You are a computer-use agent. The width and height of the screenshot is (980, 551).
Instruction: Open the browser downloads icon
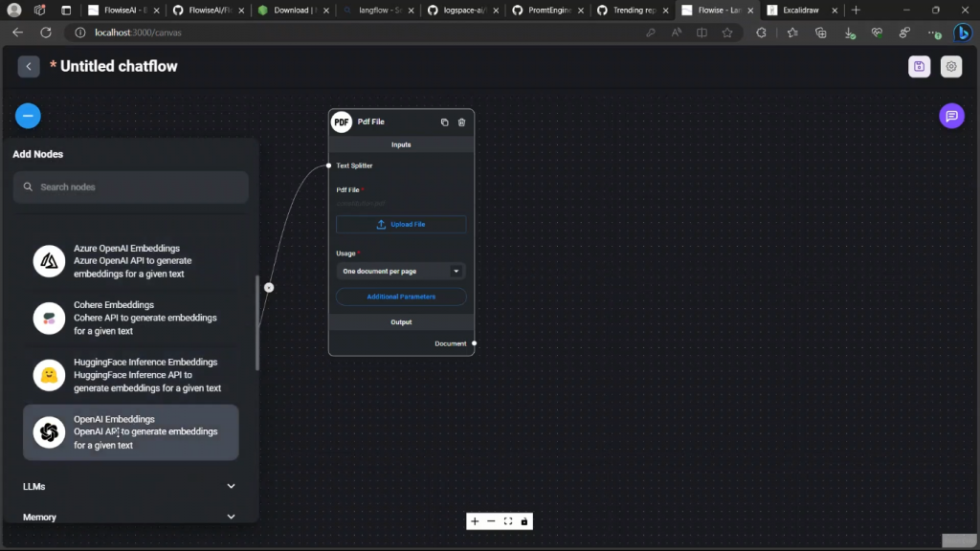pos(850,33)
